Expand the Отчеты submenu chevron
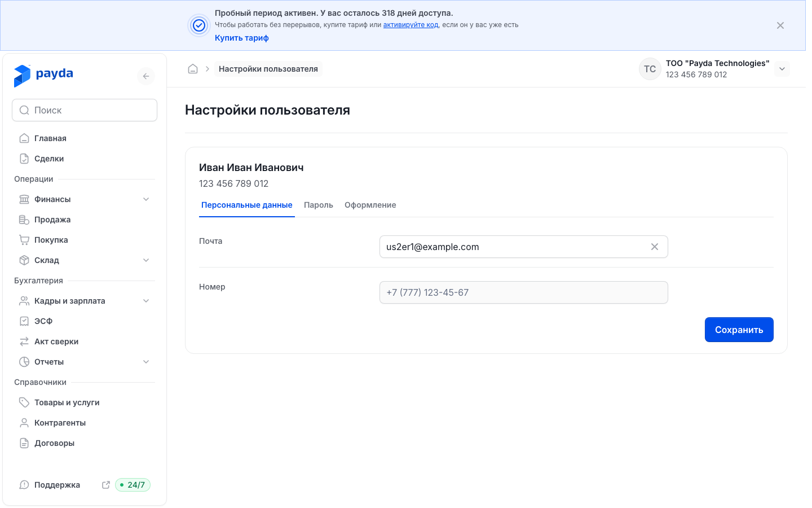This screenshot has width=812, height=508. click(x=146, y=362)
